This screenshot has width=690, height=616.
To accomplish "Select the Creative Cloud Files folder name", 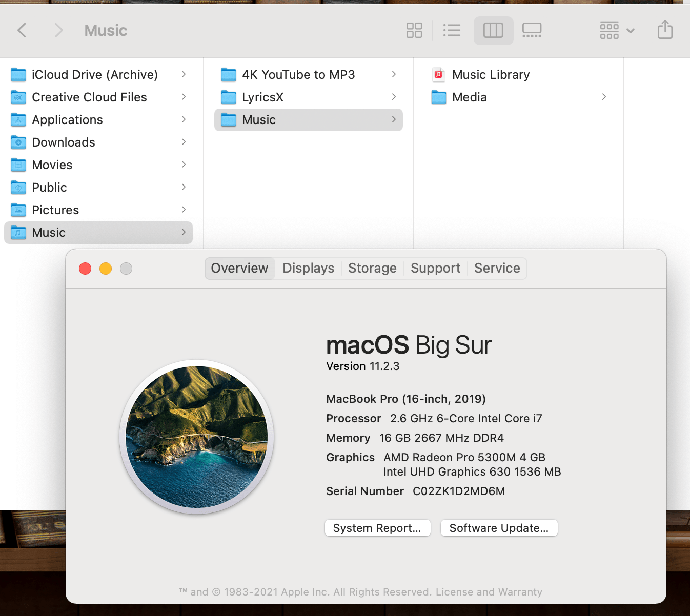I will click(x=89, y=97).
